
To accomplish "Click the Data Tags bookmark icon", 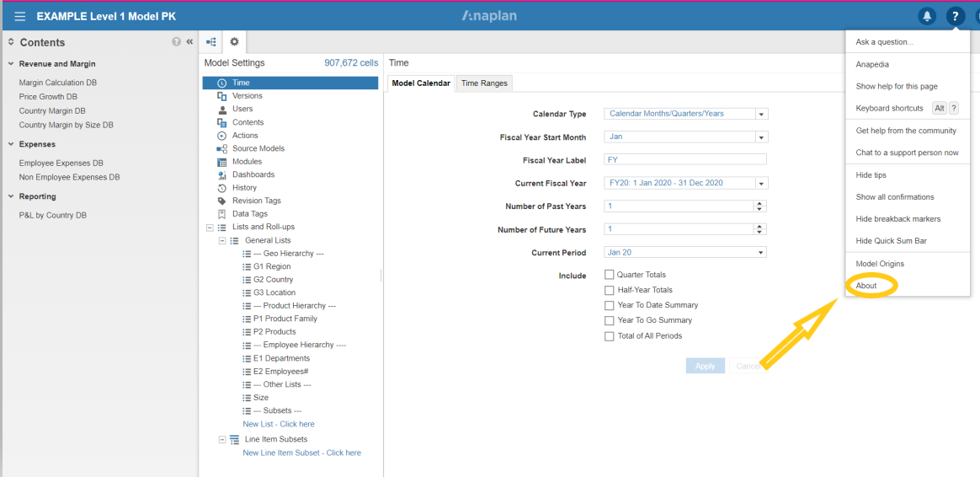I will (222, 214).
